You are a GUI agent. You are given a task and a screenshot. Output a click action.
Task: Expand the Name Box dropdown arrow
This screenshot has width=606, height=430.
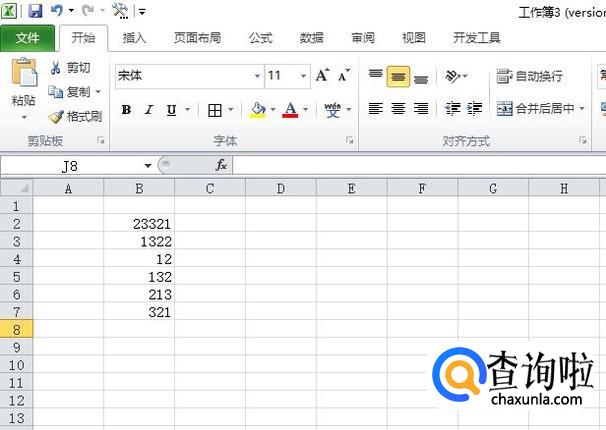tap(148, 166)
